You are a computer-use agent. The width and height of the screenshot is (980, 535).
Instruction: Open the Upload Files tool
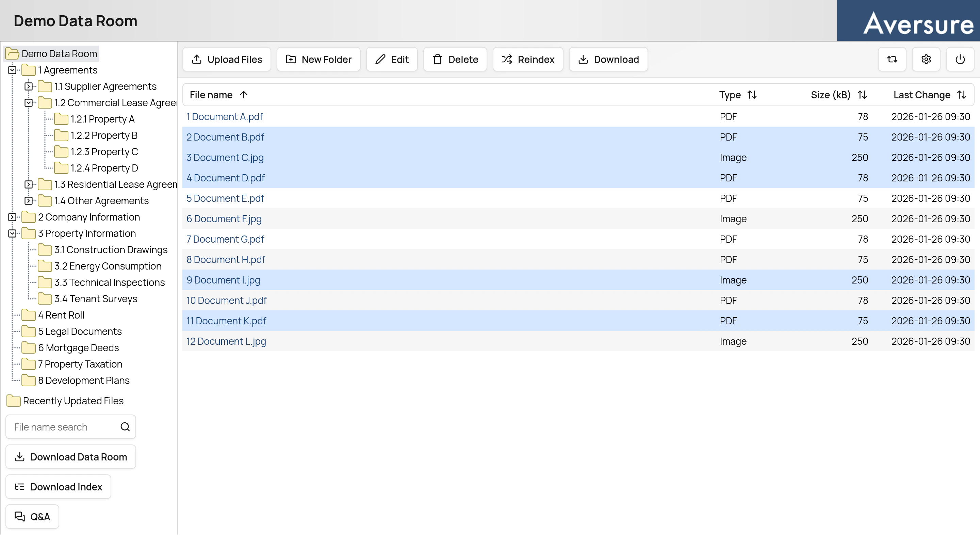pos(226,59)
